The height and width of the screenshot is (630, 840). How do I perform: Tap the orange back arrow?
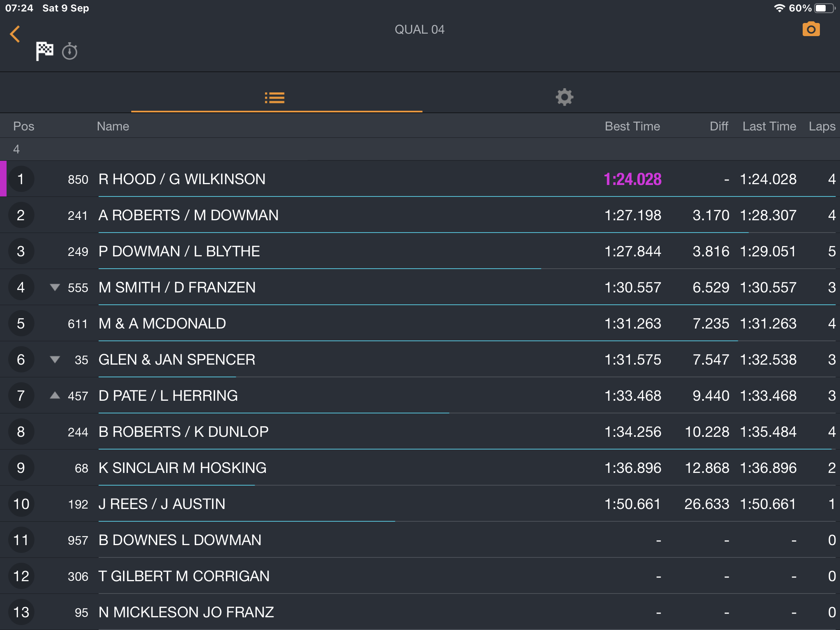(15, 34)
